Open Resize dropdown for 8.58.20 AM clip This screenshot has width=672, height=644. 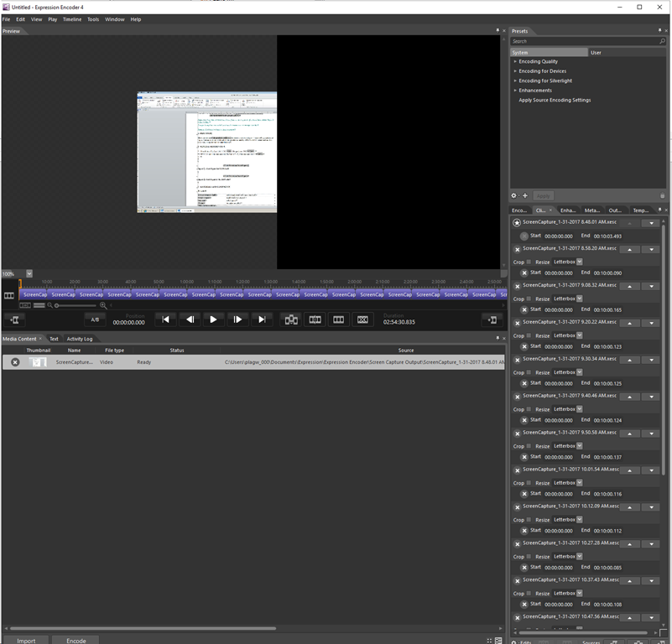coord(579,262)
